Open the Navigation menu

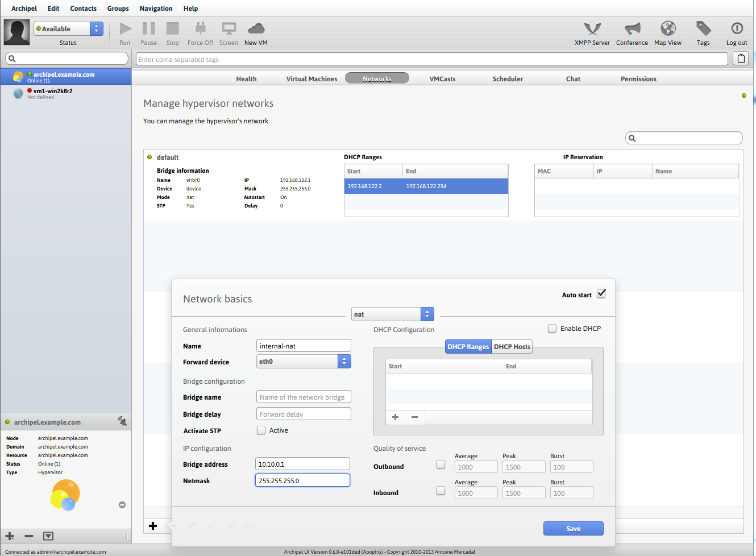pyautogui.click(x=156, y=9)
